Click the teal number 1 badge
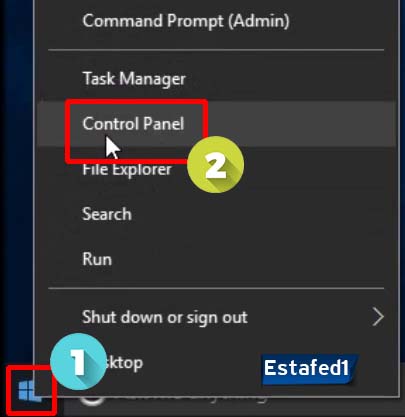The image size is (405, 417). coord(78,361)
